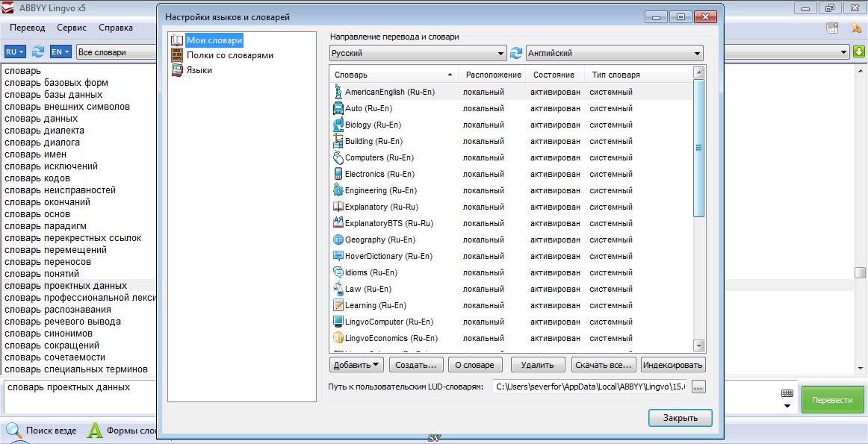This screenshot has width=868, height=444.
Task: Open the Сервис menu
Action: click(72, 28)
